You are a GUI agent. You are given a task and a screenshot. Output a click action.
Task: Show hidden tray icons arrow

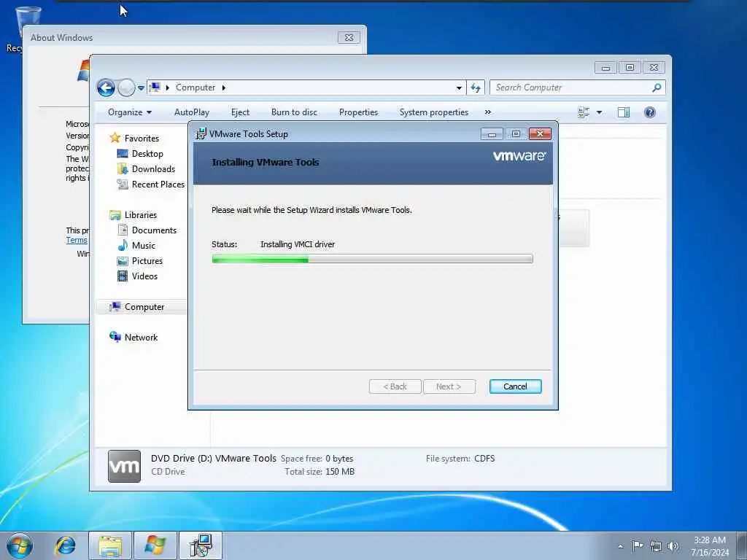pos(620,546)
